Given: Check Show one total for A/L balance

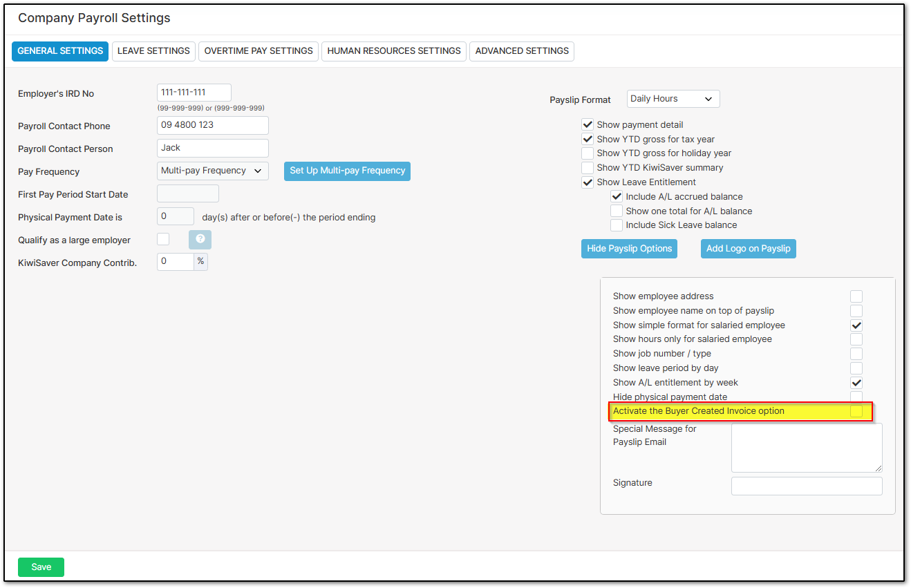Looking at the screenshot, I should (x=617, y=211).
